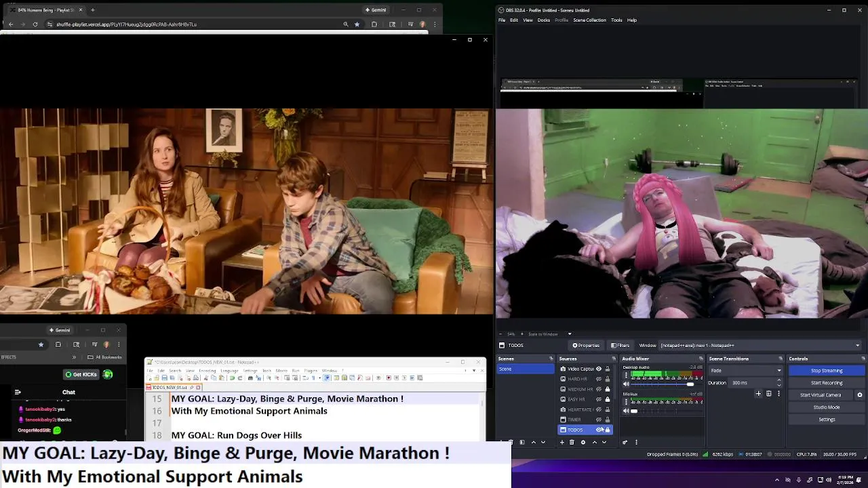This screenshot has width=868, height=488.
Task: Bookmark page with star in top Chrome
Action: point(357,24)
